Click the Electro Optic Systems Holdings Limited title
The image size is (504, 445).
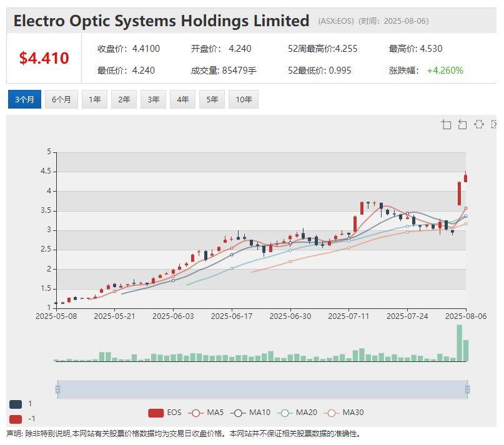click(x=161, y=21)
